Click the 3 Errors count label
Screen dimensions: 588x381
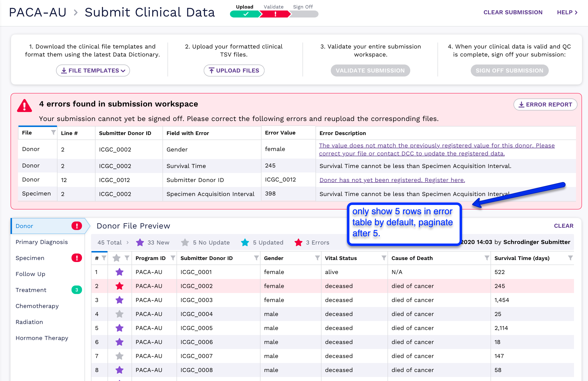[x=317, y=242]
